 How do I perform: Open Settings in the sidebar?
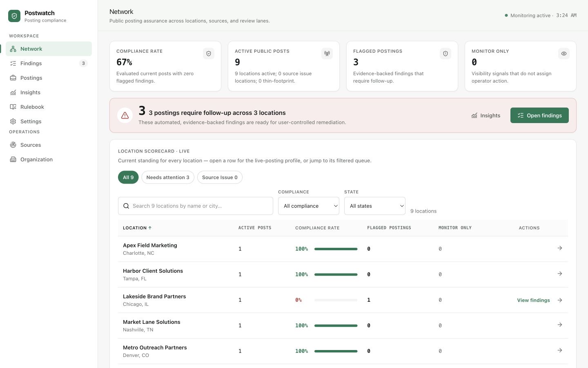49,121
